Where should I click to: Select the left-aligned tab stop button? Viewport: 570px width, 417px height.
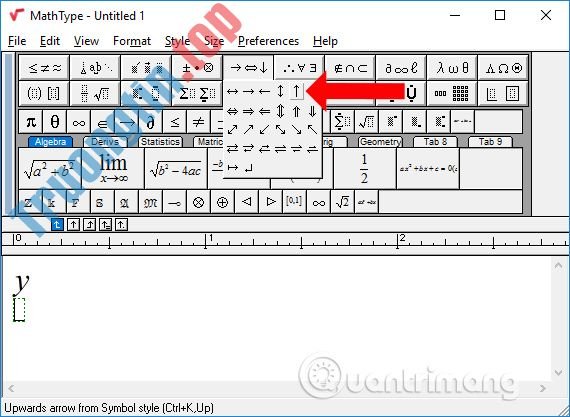pos(57,225)
